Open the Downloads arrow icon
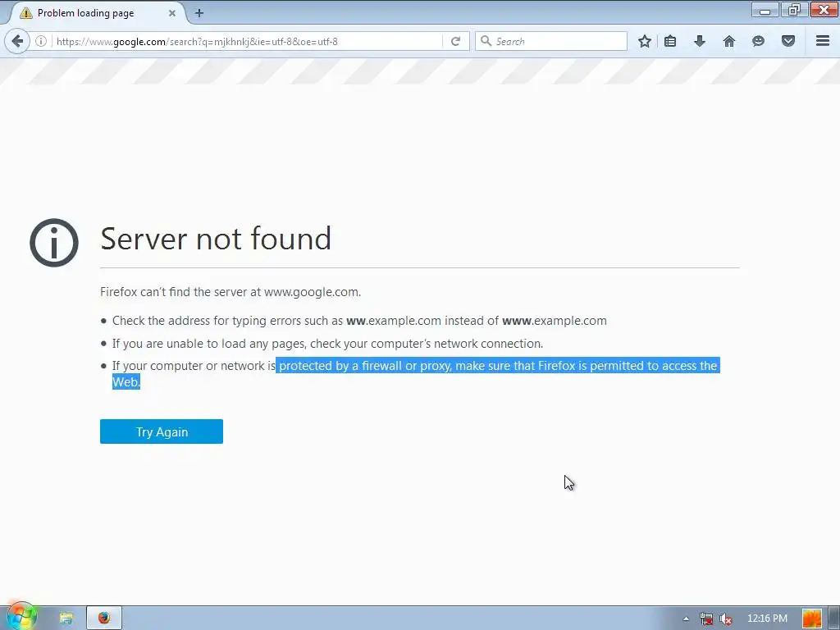 click(x=700, y=41)
